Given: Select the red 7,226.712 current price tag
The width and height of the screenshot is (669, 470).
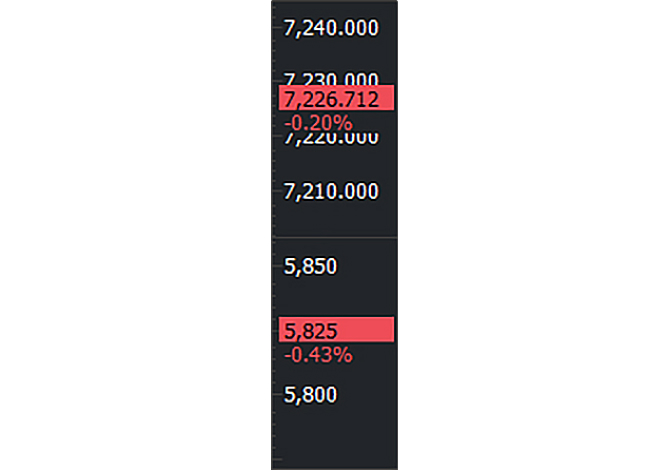Looking at the screenshot, I should (336, 98).
